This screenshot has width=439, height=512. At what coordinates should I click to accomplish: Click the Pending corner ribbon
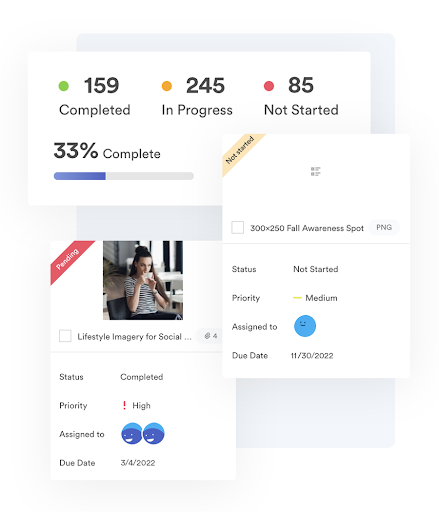(68, 258)
